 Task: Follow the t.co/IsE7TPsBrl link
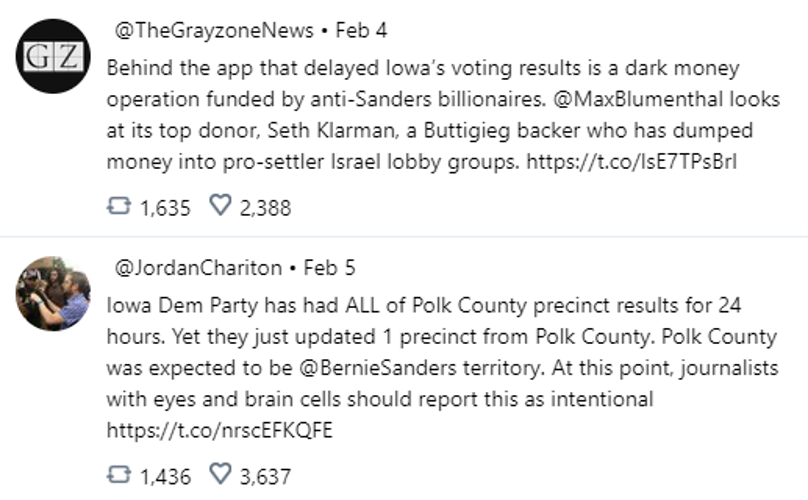coord(632,162)
